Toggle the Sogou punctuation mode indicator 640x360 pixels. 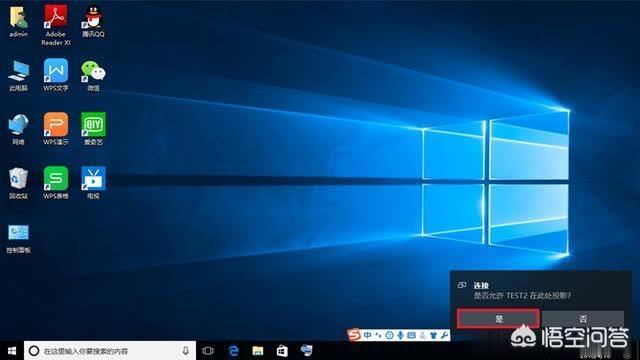[x=378, y=335]
